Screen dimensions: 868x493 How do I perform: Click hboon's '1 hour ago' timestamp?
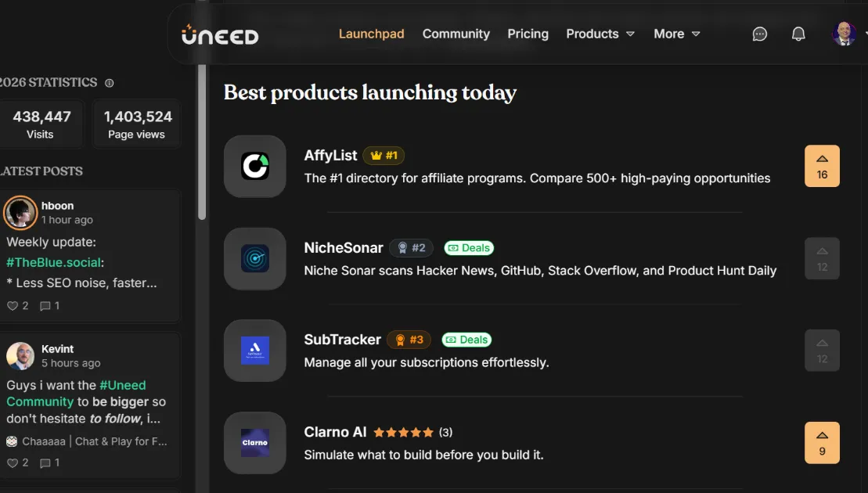pos(67,220)
